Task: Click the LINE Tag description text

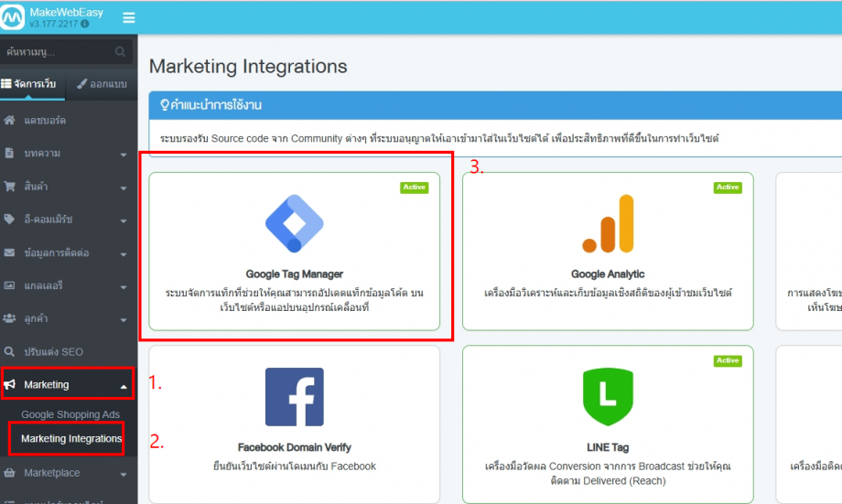Action: (x=608, y=474)
